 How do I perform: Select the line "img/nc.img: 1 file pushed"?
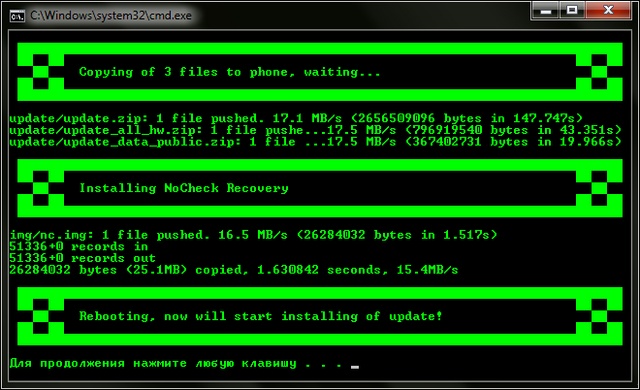point(253,235)
